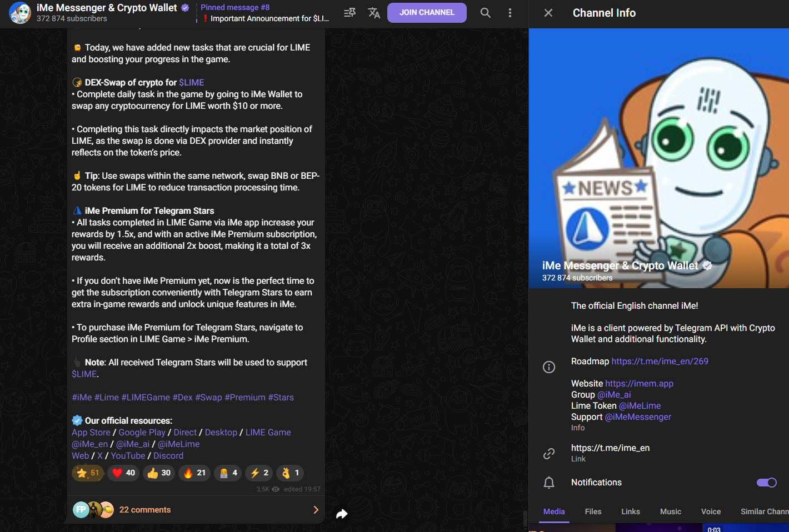Switch to the Music tab
This screenshot has width=789, height=532.
(x=671, y=511)
